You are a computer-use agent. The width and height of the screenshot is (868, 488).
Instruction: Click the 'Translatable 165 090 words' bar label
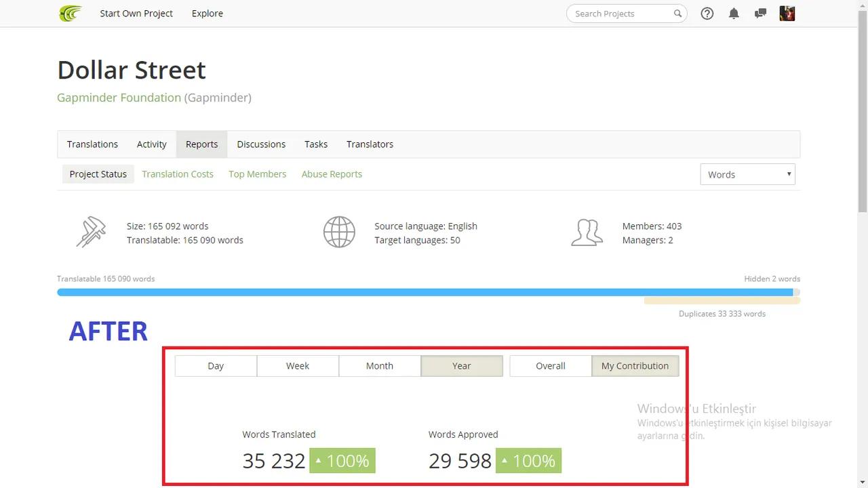coord(106,279)
